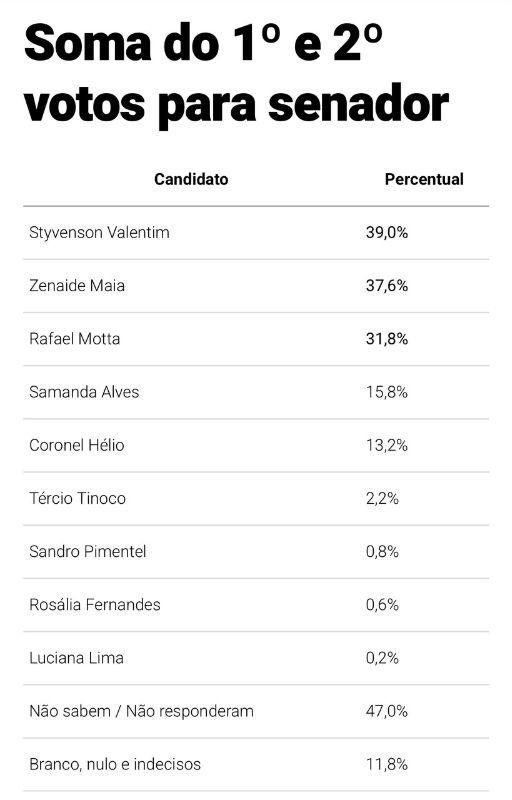The image size is (512, 800).
Task: Select the 47,0% percentage cell
Action: pyautogui.click(x=387, y=711)
